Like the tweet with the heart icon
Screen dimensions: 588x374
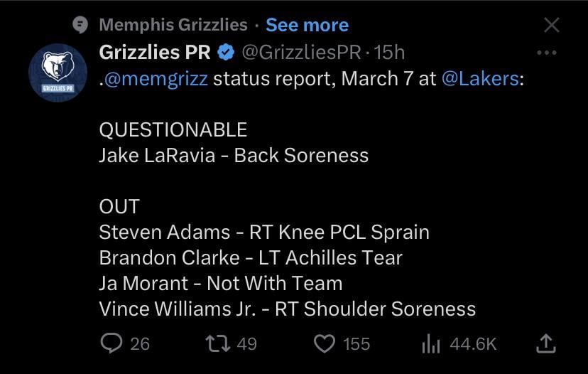(325, 344)
